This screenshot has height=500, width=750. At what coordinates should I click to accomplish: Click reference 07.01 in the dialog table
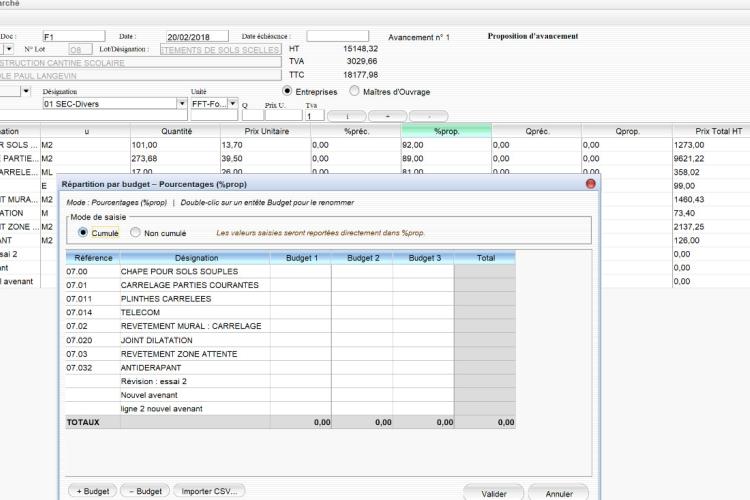click(77, 285)
